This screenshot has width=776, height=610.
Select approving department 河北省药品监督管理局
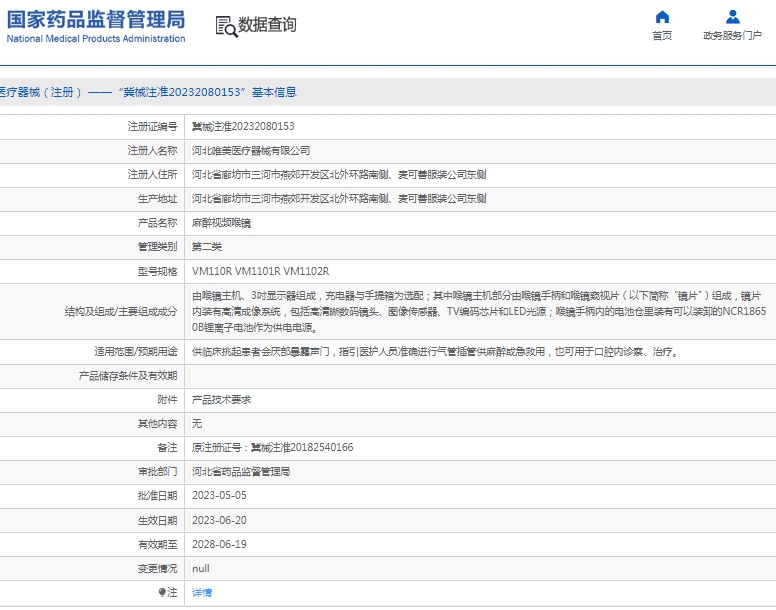click(x=241, y=471)
